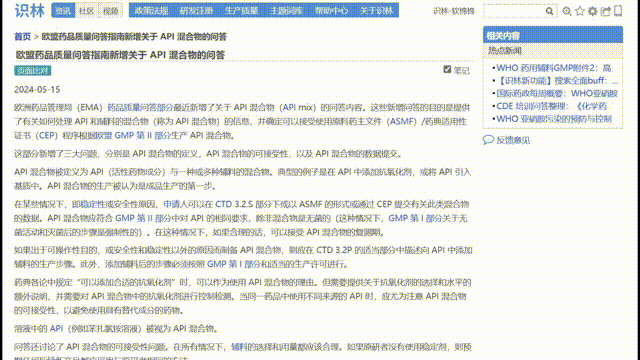The image size is (640, 360).
Task: Open the 反馈意见 link
Action: [513, 140]
